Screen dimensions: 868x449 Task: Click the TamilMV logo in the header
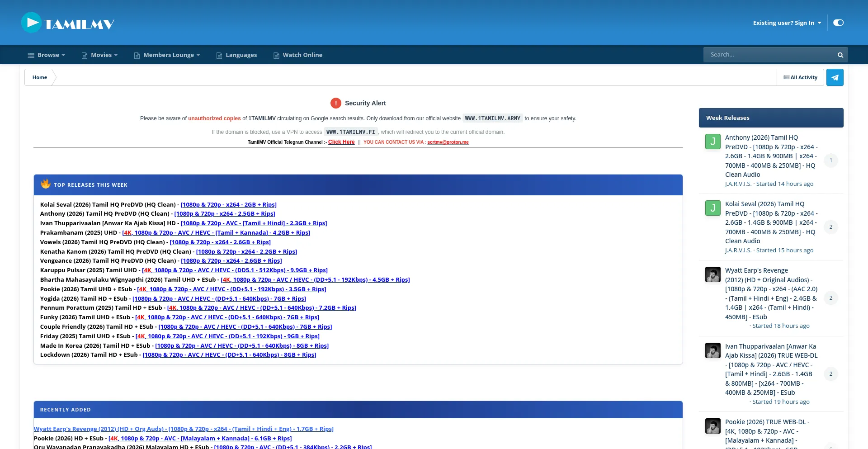point(68,23)
